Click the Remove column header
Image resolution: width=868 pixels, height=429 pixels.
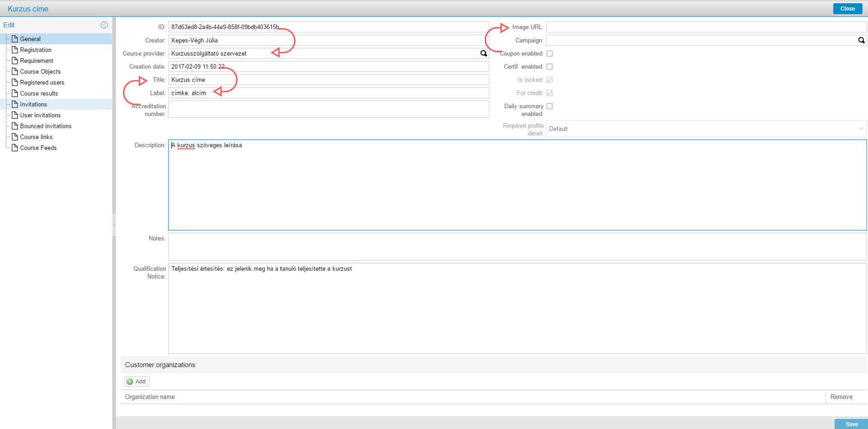click(x=841, y=397)
